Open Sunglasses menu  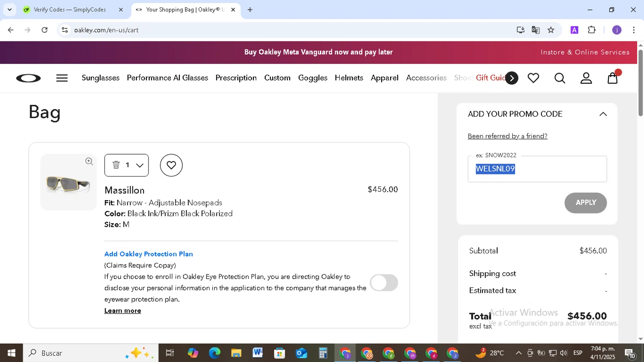click(100, 78)
